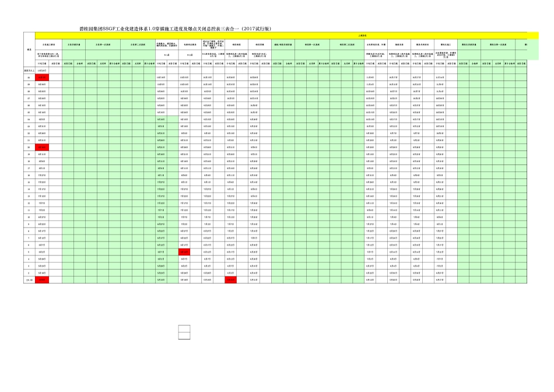Screen dimensions: 554x392
Task: Select the floor 25 row label
Action: [29, 112]
